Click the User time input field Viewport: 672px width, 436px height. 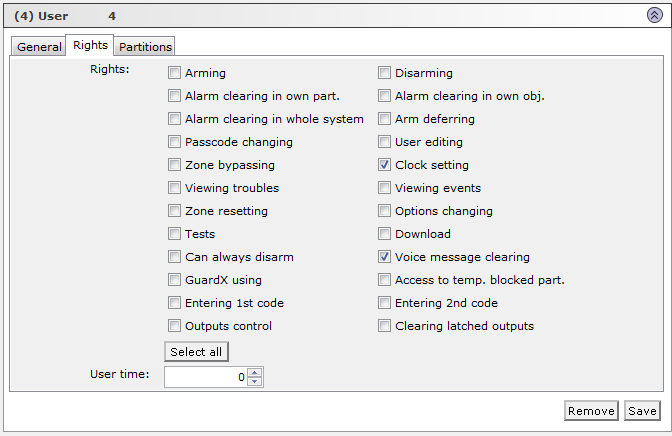(205, 377)
